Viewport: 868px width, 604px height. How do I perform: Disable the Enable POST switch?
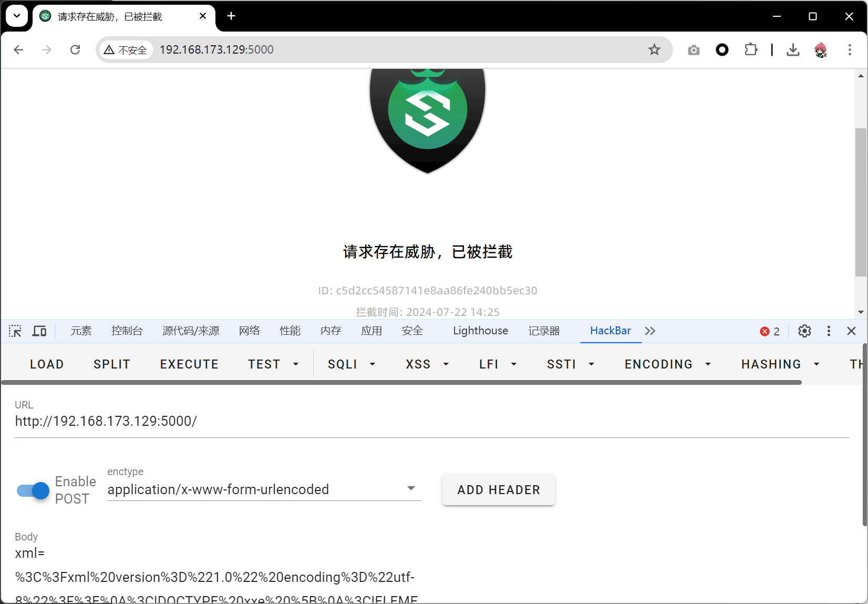33,490
